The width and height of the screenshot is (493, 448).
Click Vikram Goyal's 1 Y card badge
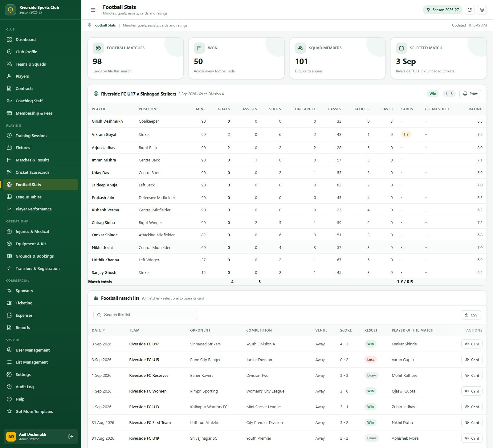[x=406, y=134]
